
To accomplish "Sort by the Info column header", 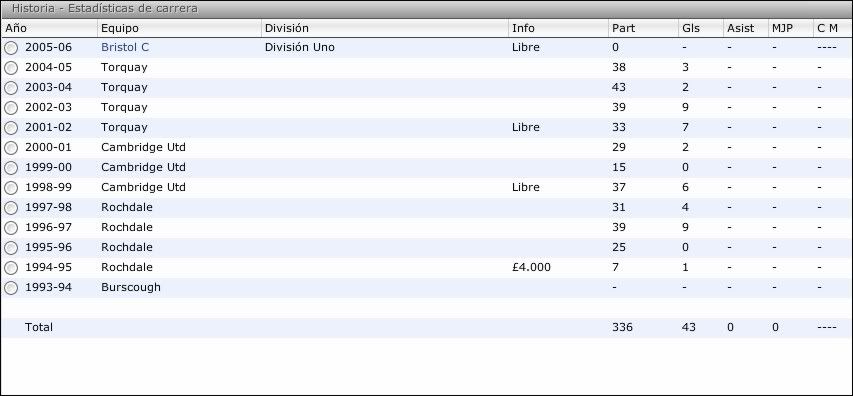I will (558, 28).
